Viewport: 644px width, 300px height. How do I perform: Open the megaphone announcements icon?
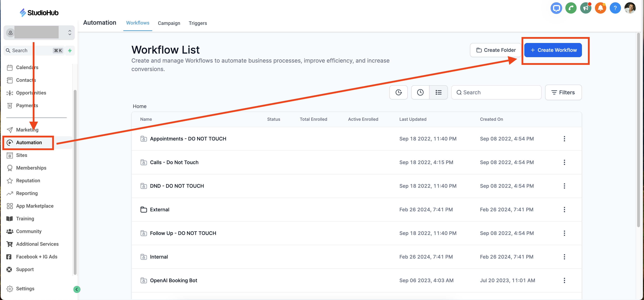pos(586,8)
